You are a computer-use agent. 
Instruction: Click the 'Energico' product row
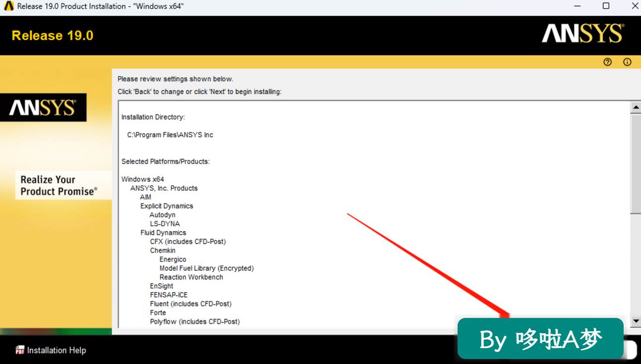173,260
